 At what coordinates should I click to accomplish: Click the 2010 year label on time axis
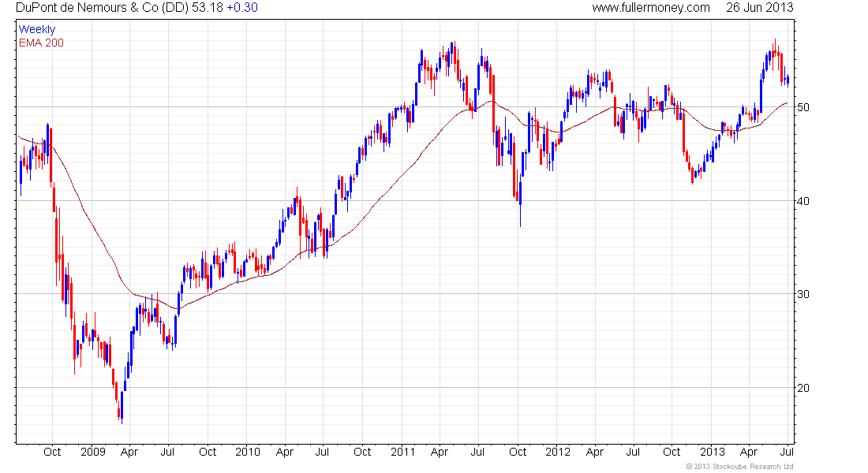pyautogui.click(x=248, y=452)
